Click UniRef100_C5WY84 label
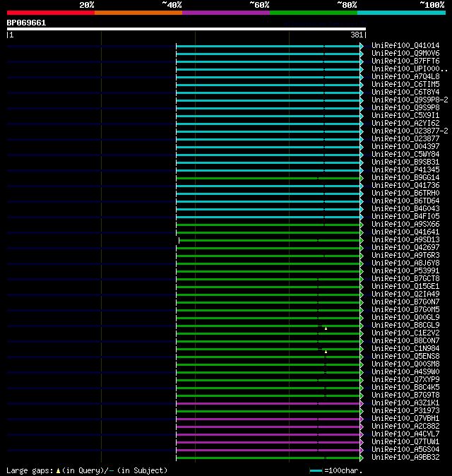 [x=405, y=154]
